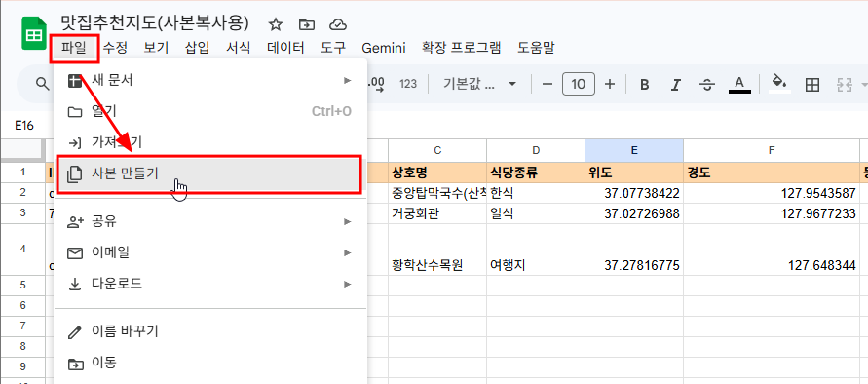Open the Gemini menu

tap(384, 48)
